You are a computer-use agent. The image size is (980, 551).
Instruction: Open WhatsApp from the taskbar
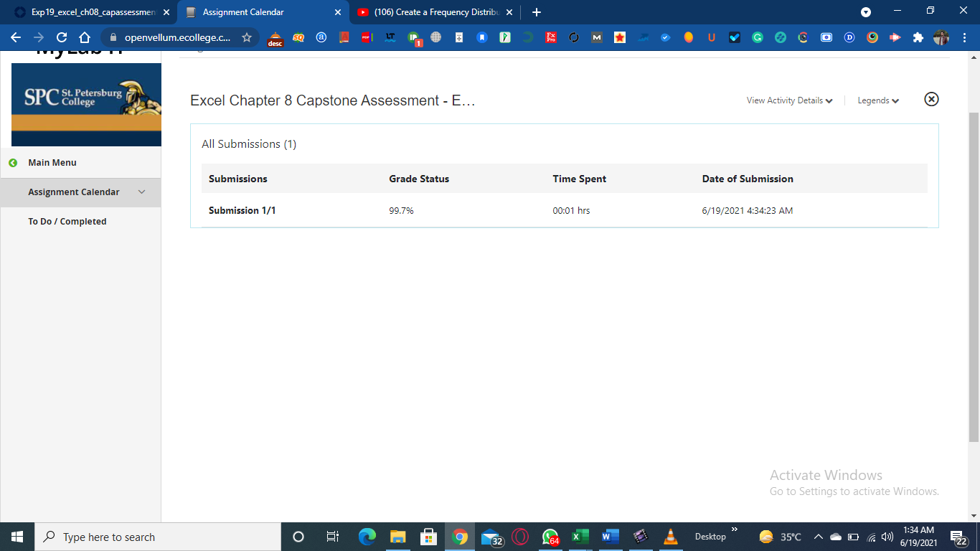[x=551, y=537]
